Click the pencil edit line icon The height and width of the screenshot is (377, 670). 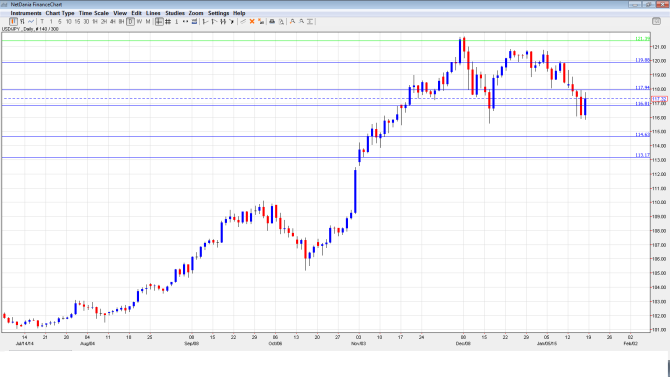click(x=243, y=21)
